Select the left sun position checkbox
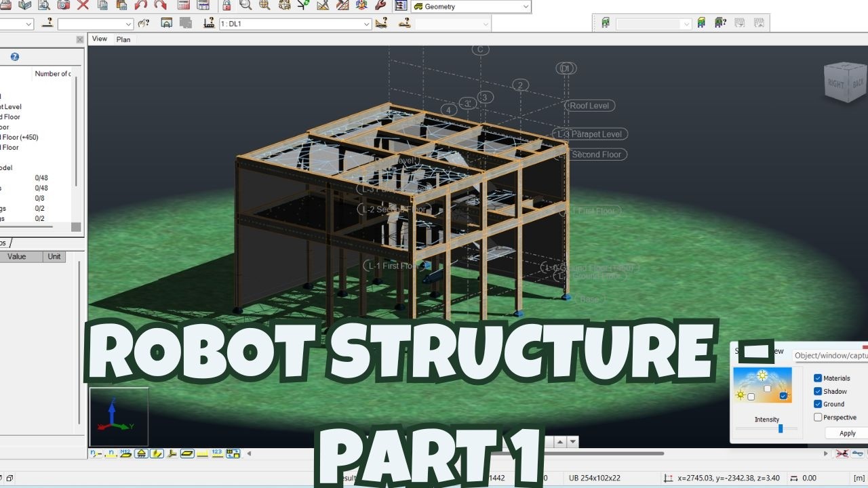This screenshot has width=868, height=488. (751, 396)
